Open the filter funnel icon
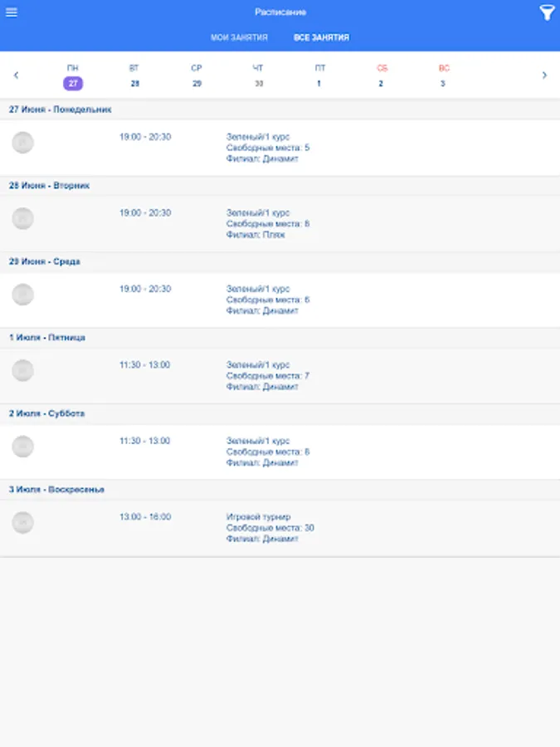The width and height of the screenshot is (560, 747). click(x=547, y=13)
